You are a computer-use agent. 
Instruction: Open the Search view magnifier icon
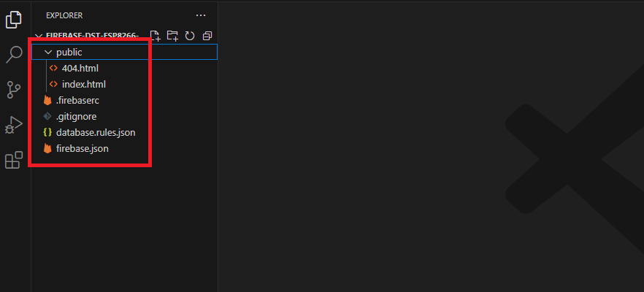13,55
